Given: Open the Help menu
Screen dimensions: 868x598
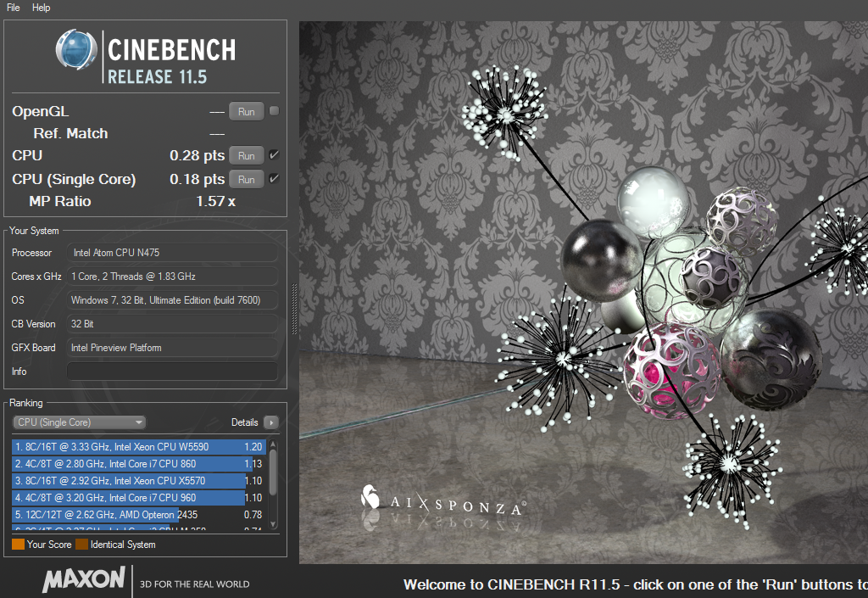Looking at the screenshot, I should click(x=41, y=8).
